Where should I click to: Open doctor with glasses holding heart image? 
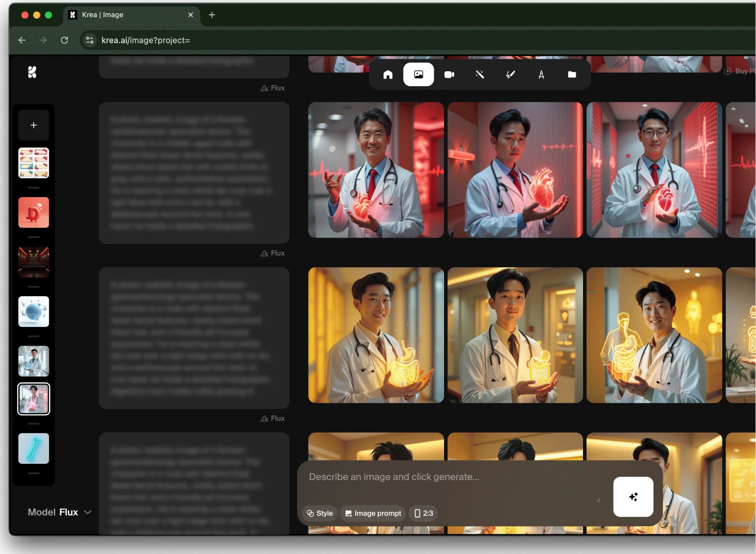click(654, 170)
